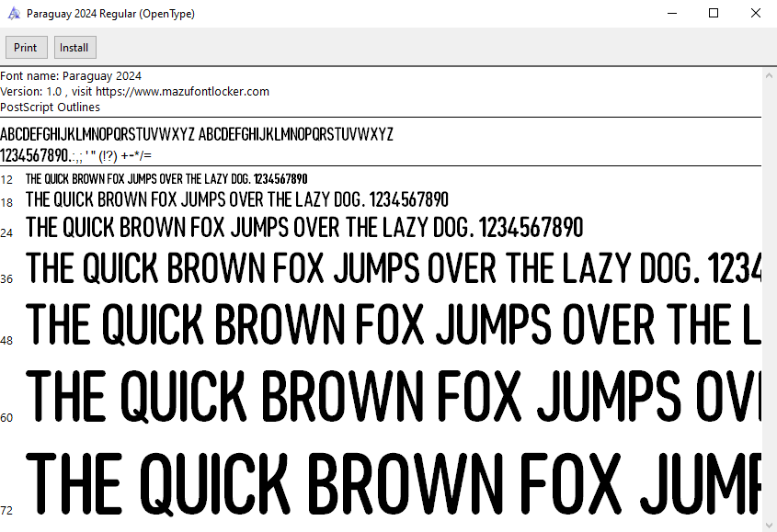The width and height of the screenshot is (777, 532).
Task: Click the scrollbar up arrow
Action: click(770, 74)
